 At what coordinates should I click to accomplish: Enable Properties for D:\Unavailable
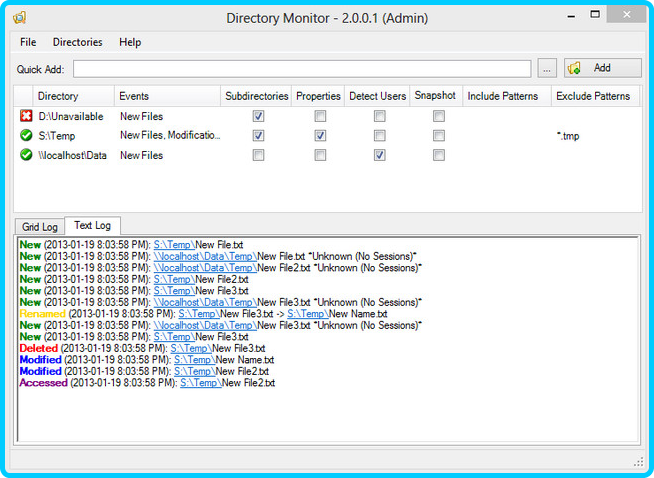coord(320,116)
